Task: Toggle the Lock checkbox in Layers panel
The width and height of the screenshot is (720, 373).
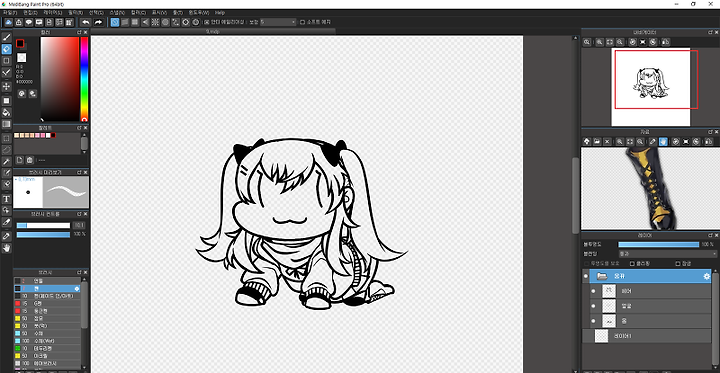Action: click(x=678, y=264)
